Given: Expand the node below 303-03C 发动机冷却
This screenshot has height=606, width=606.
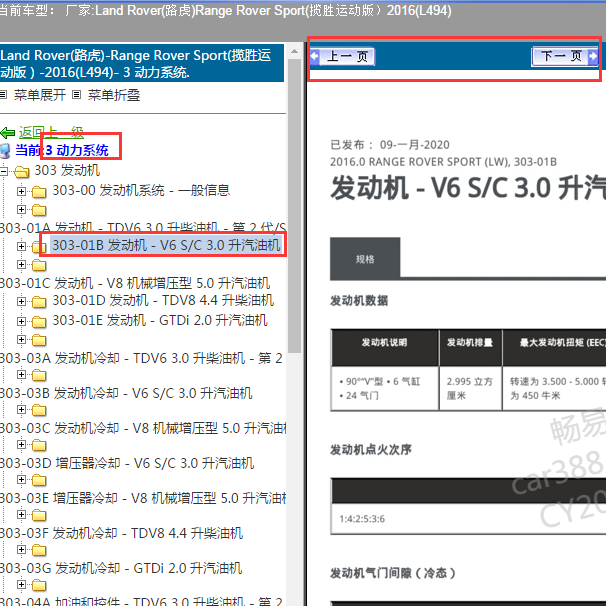Looking at the screenshot, I should [21, 444].
